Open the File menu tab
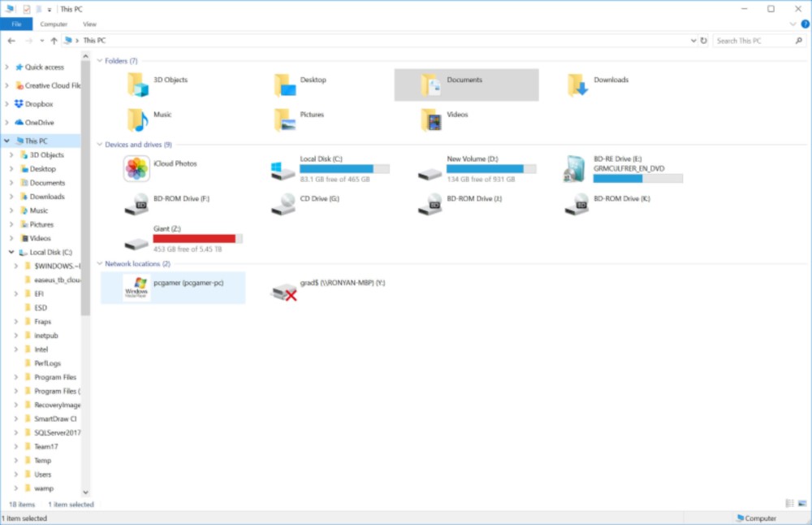The height and width of the screenshot is (525, 812). [16, 24]
